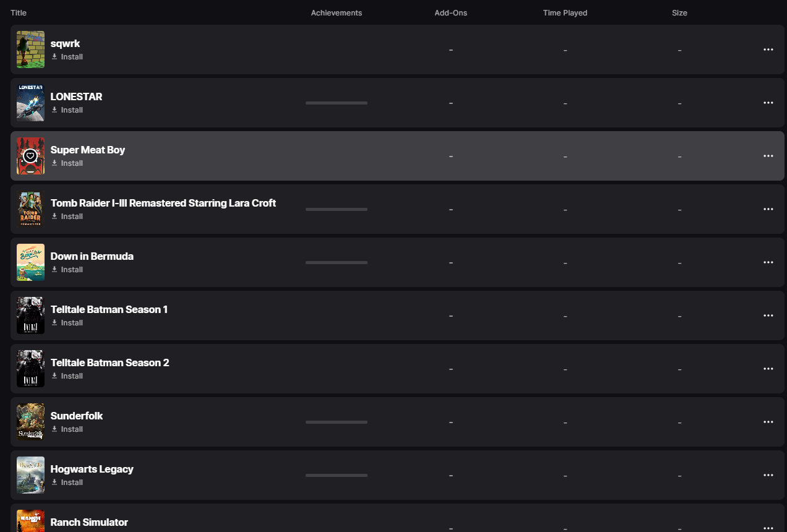Open the more options menu for Hogwarts Legacy

[768, 475]
